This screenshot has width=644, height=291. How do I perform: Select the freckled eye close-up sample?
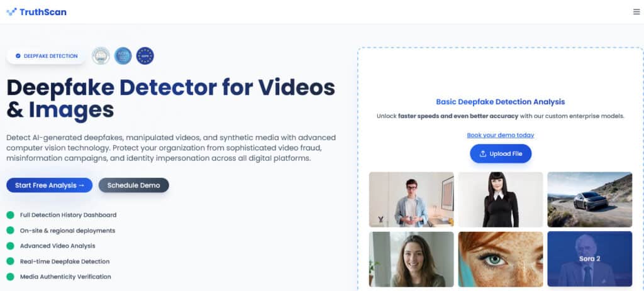point(501,259)
